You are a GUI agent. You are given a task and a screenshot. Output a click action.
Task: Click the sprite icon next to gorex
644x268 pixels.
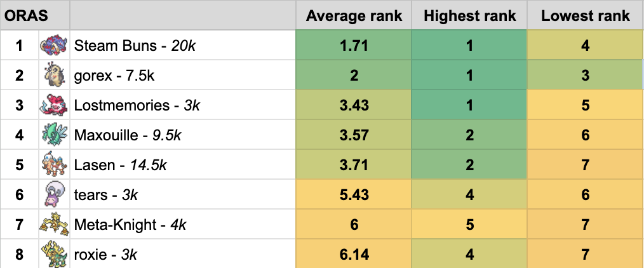54,76
